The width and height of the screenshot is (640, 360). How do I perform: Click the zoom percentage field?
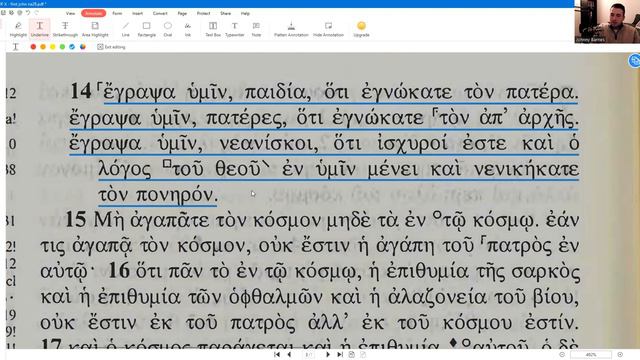pyautogui.click(x=591, y=355)
